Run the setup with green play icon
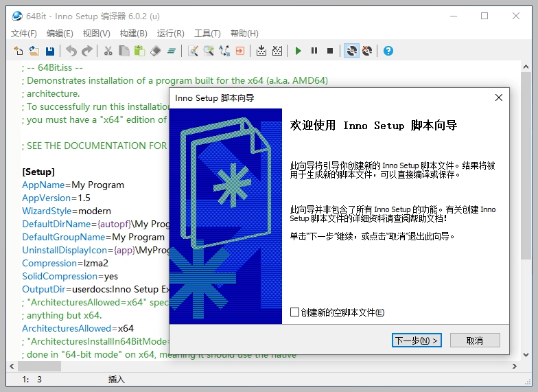Viewport: 538px width, 392px height. 298,51
